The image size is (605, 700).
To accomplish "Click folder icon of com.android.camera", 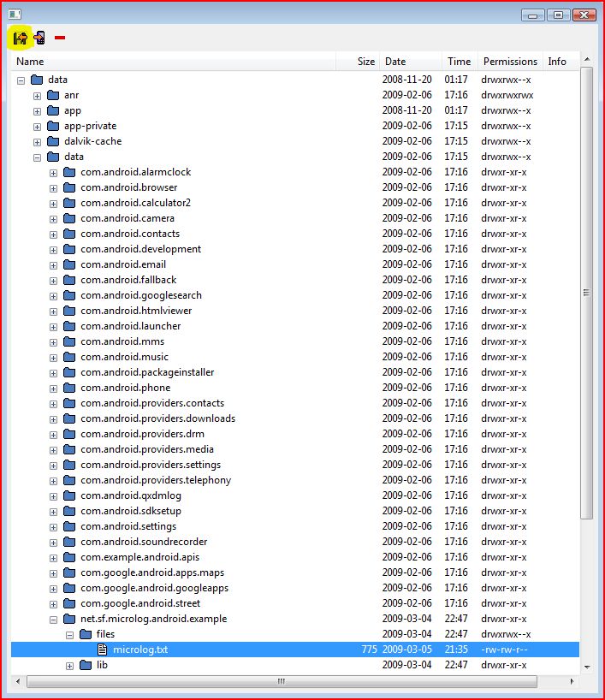I will coord(69,218).
